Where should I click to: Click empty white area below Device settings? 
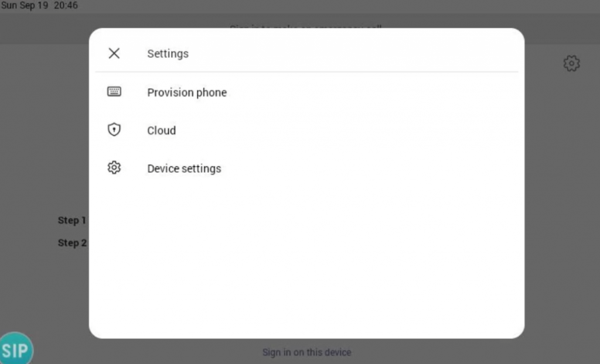306,260
